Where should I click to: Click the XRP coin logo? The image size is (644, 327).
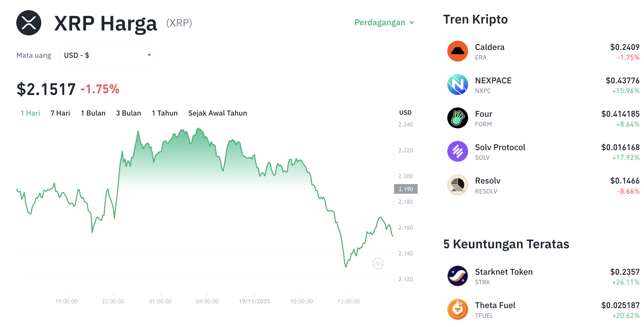coord(29,23)
